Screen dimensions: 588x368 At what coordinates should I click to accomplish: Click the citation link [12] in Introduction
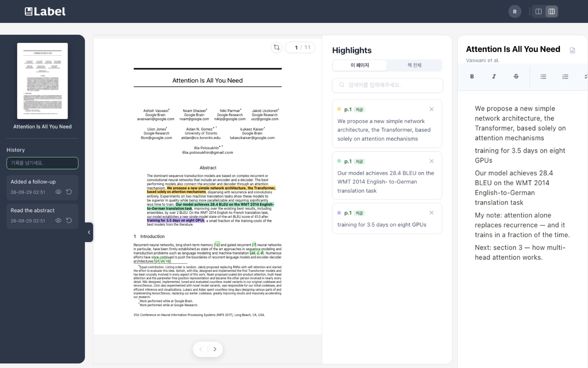click(217, 245)
